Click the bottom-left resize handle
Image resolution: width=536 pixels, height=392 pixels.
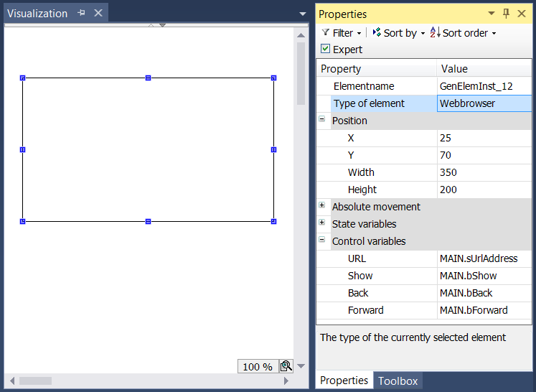point(22,221)
